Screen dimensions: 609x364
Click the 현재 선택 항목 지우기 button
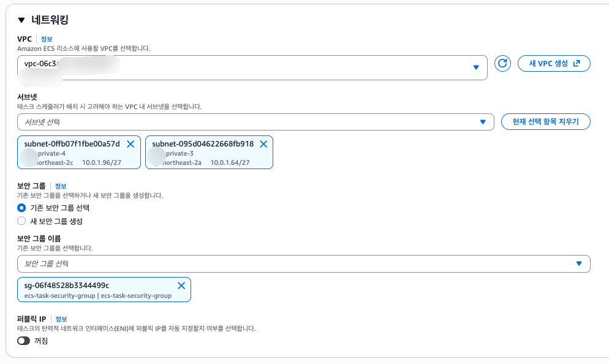pos(545,122)
